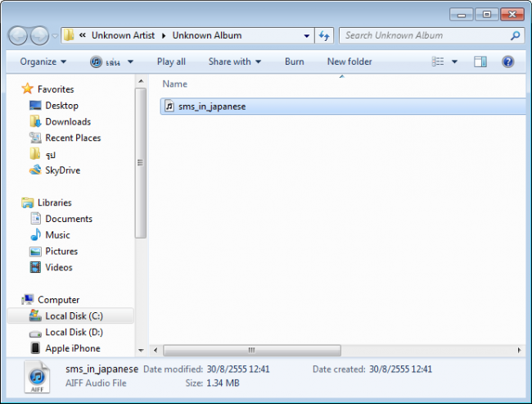The width and height of the screenshot is (532, 404).
Task: Click the Forward navigation arrow
Action: [40, 35]
